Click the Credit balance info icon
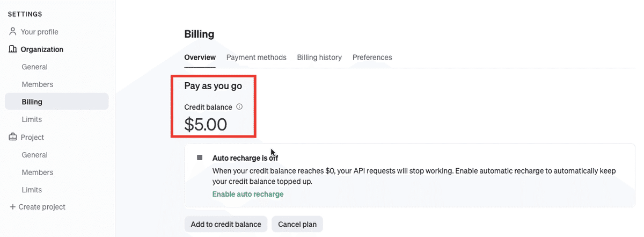The height and width of the screenshot is (237, 644). click(x=239, y=107)
